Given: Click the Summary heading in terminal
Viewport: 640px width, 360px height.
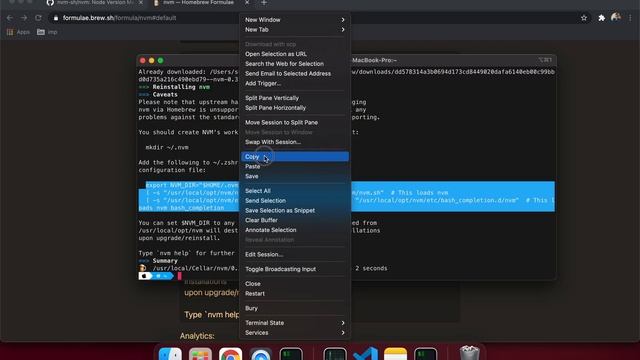Looking at the screenshot, I should tap(165, 261).
